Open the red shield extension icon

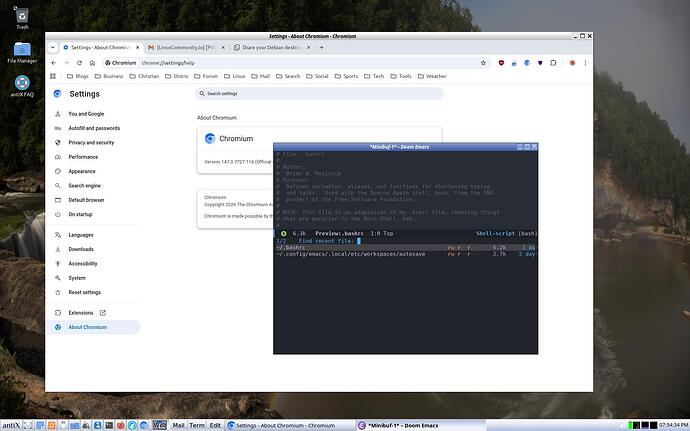[x=501, y=63]
